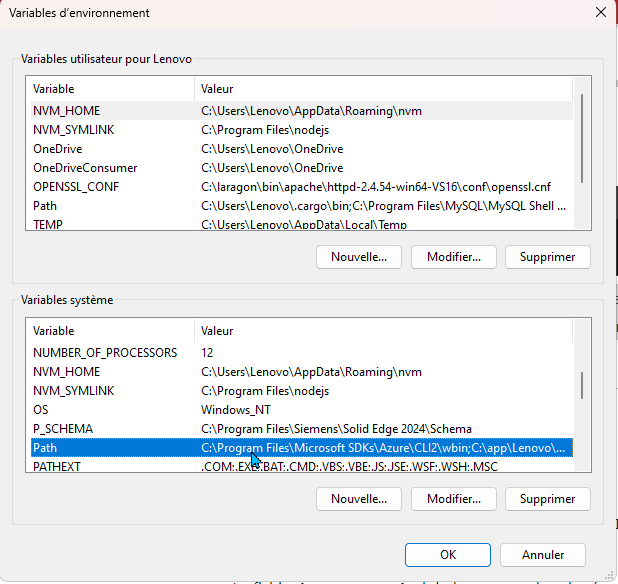The image size is (618, 584).
Task: Confirm changes with the OK button
Action: coord(448,554)
